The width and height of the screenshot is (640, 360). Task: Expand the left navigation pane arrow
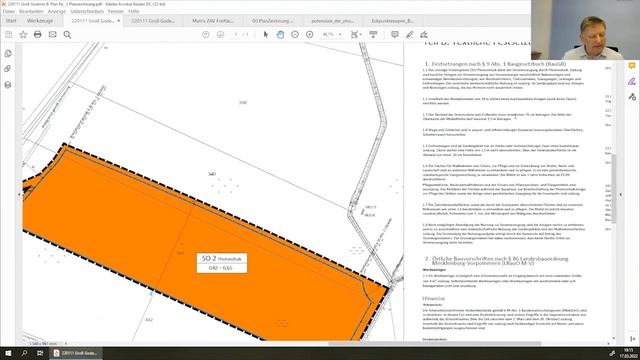[19, 195]
